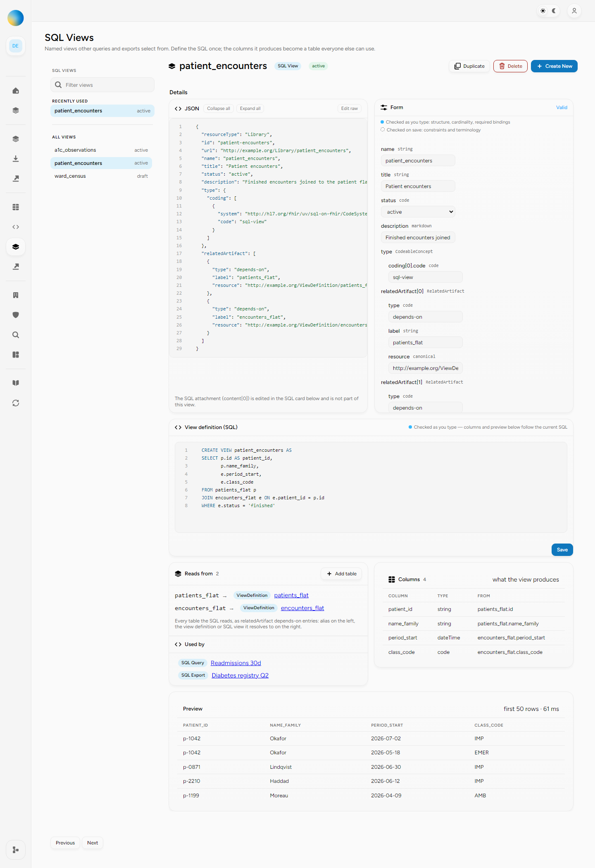Screen dimensions: 595x868
Task: Click the Form sliders icon
Action: (x=384, y=107)
